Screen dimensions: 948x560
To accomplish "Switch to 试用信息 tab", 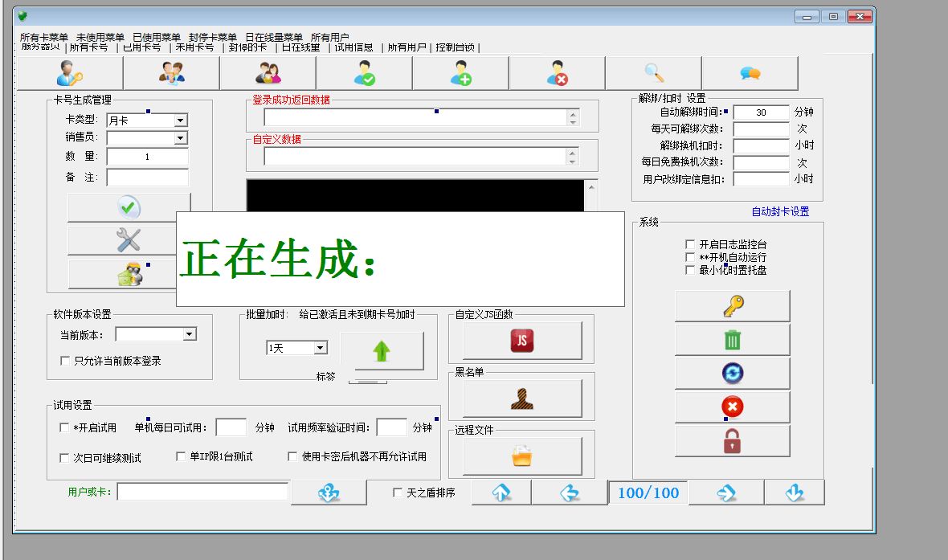I will [353, 47].
